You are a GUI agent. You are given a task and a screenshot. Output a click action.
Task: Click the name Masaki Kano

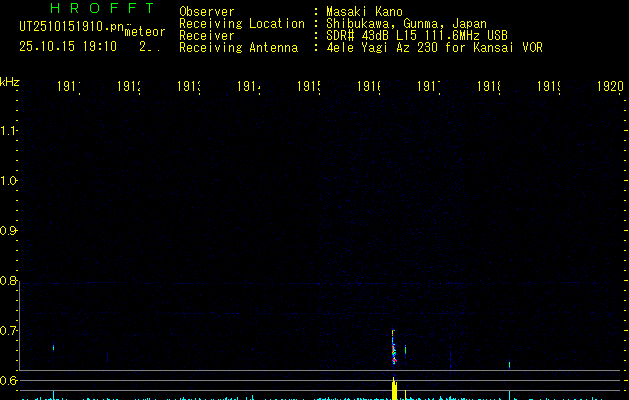(x=364, y=12)
